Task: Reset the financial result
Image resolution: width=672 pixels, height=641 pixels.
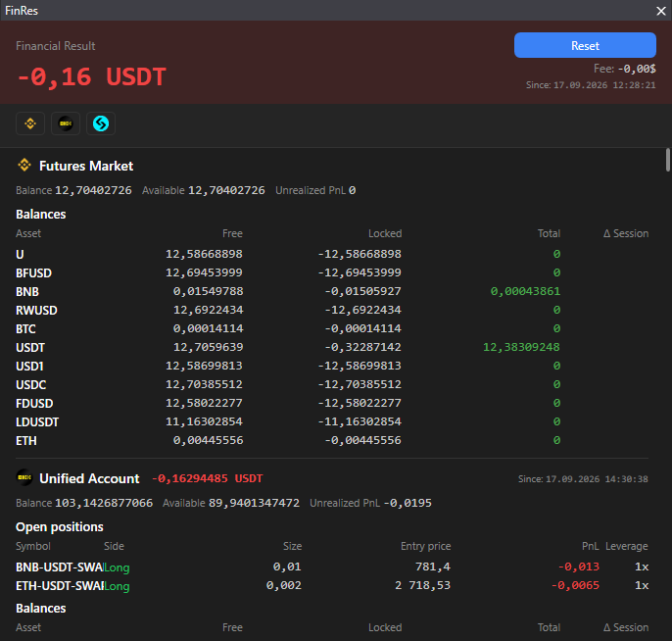Action: click(585, 45)
